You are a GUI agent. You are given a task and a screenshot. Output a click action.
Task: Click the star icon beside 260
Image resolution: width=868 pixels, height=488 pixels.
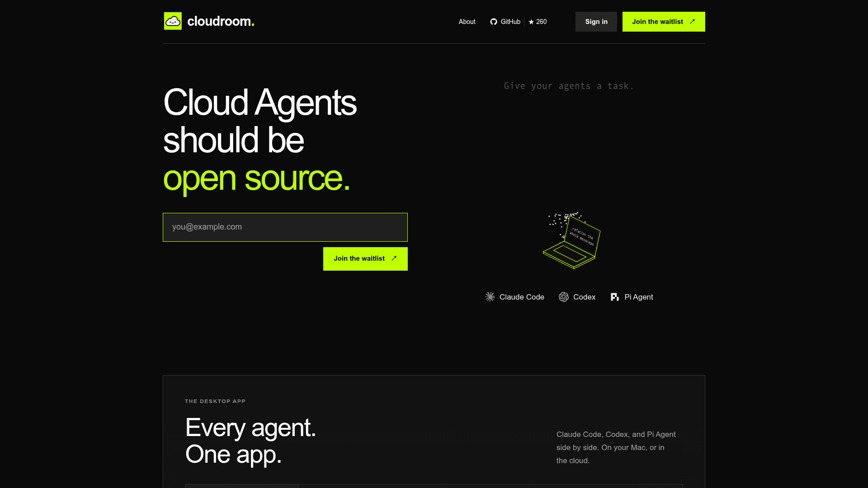tap(531, 22)
